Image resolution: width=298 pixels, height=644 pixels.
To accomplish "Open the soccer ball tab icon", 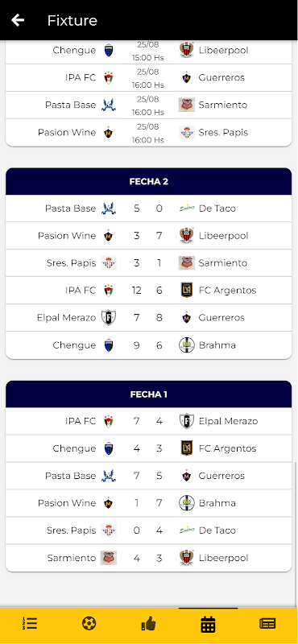I will pyautogui.click(x=89, y=624).
